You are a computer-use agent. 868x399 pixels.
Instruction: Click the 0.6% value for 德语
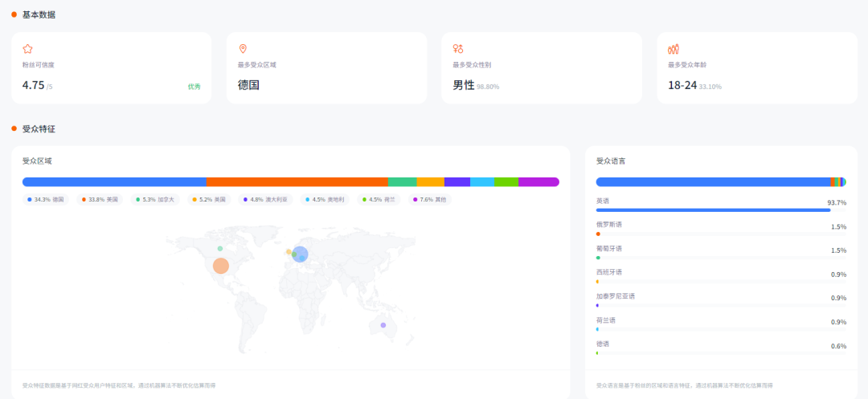click(x=838, y=346)
